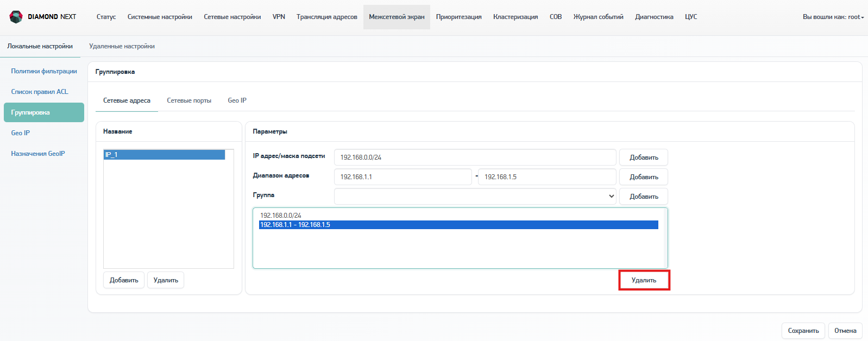Open the Приоритезация section
The image size is (868, 341).
point(459,17)
